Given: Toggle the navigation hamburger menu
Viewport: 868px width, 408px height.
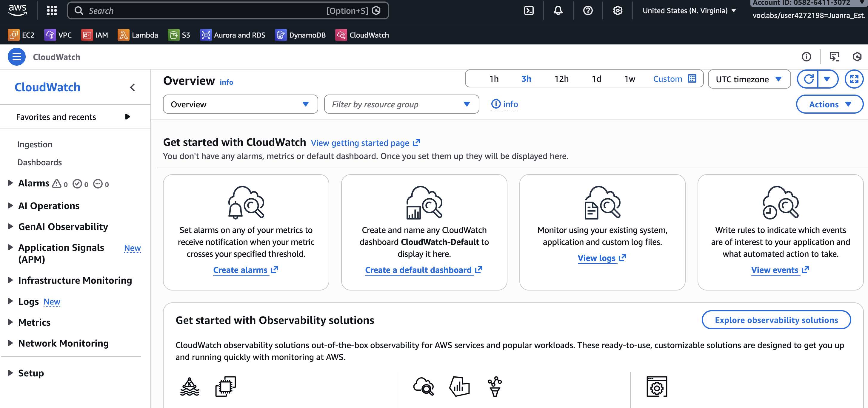Looking at the screenshot, I should (16, 57).
